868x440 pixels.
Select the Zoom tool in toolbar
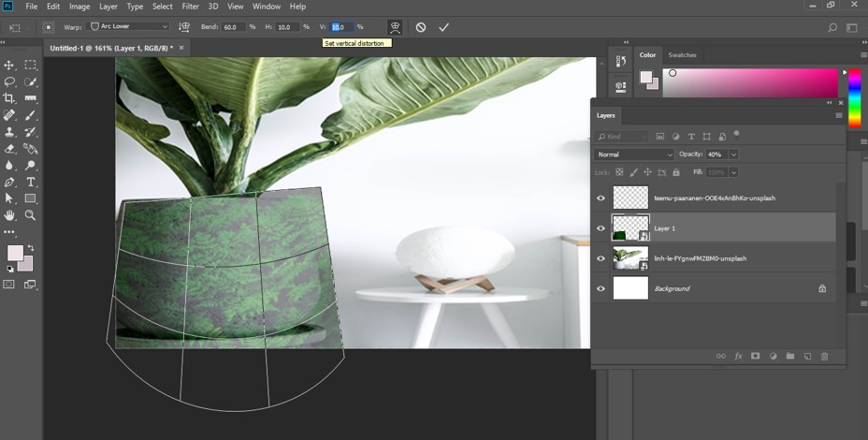pyautogui.click(x=31, y=215)
